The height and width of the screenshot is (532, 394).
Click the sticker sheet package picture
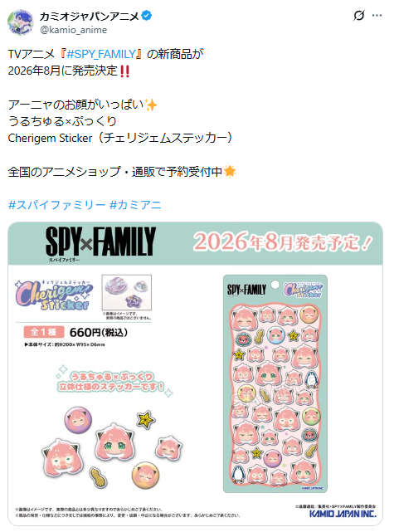pos(275,383)
